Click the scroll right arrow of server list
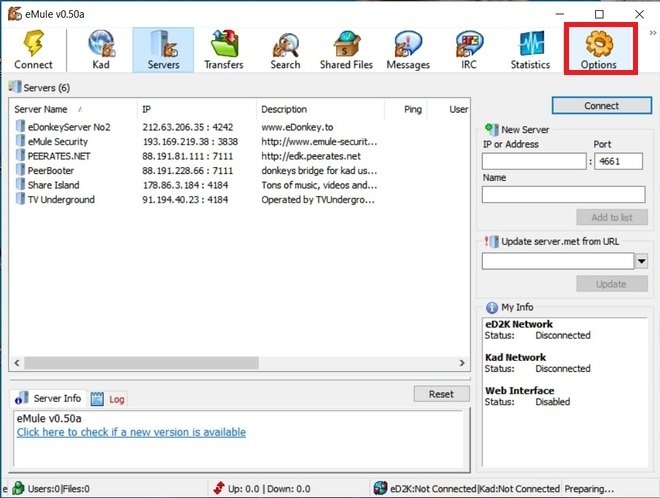 462,363
